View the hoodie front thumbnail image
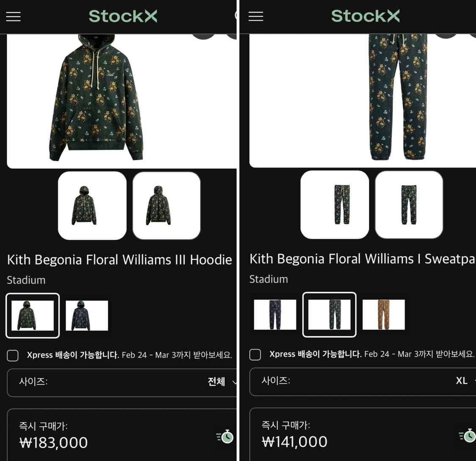The width and height of the screenshot is (476, 461). coord(92,206)
